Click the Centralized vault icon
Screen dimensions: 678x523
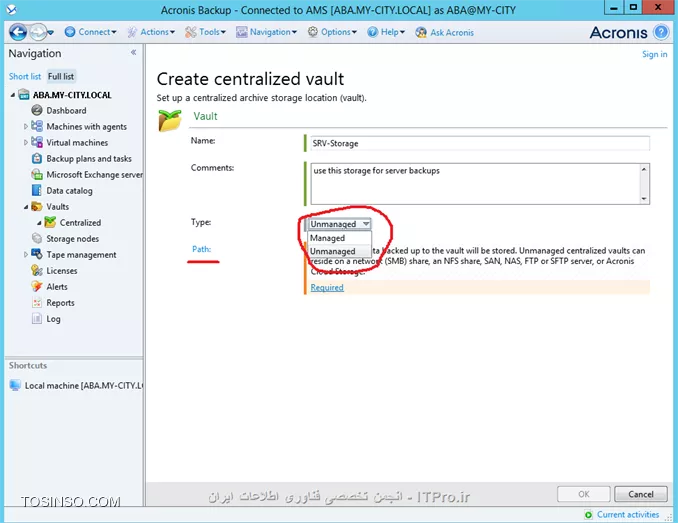pyautogui.click(x=50, y=222)
